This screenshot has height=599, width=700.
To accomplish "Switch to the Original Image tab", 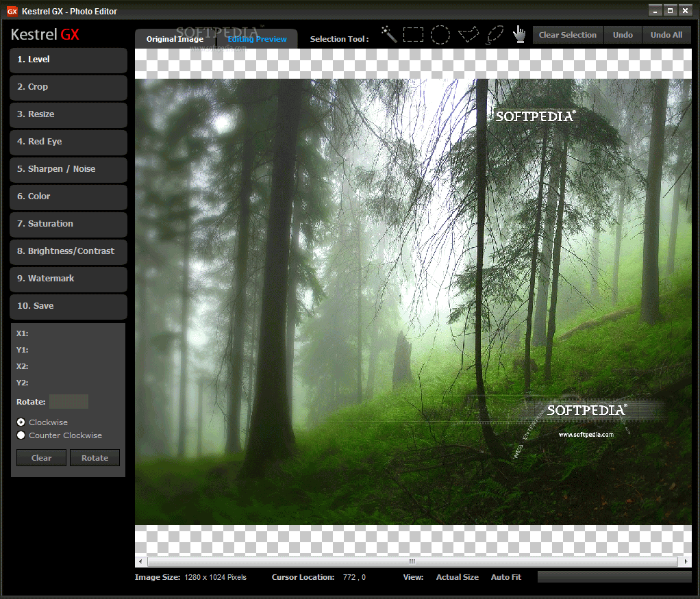I will tap(175, 39).
